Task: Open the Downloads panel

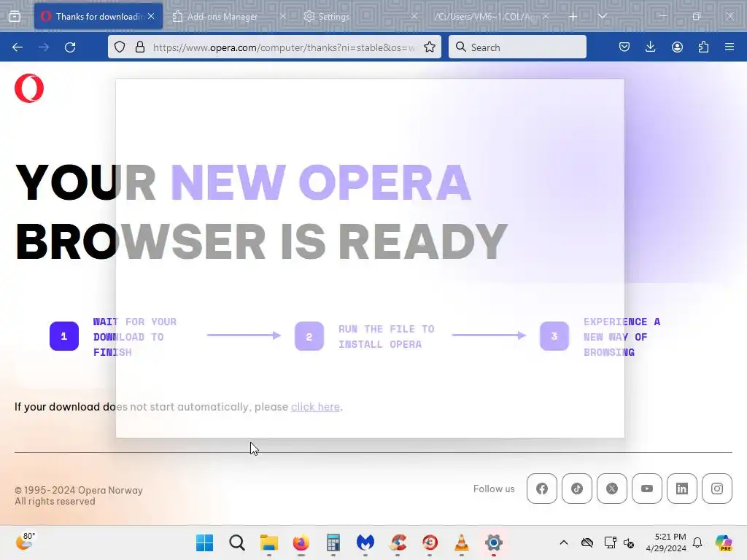Action: coord(650,47)
